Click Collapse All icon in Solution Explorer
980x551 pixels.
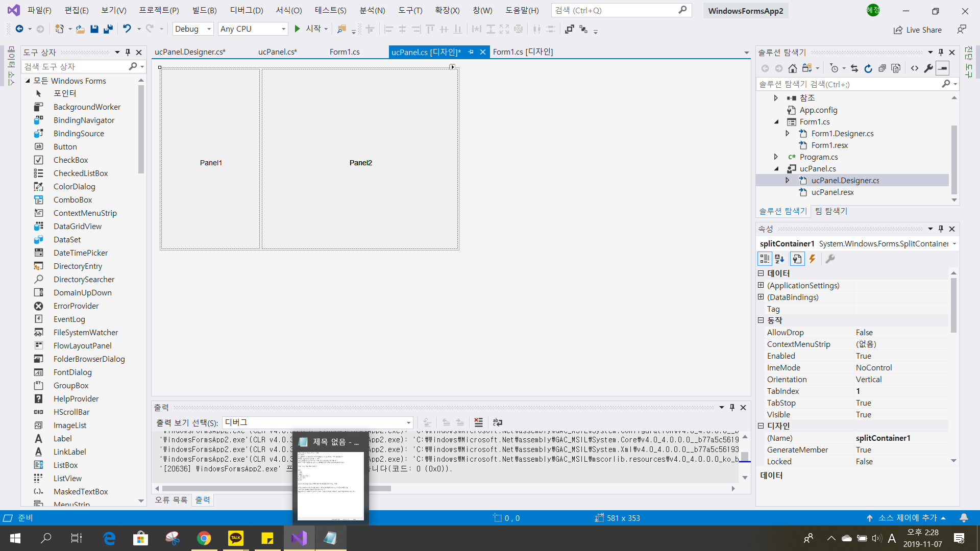[882, 68]
